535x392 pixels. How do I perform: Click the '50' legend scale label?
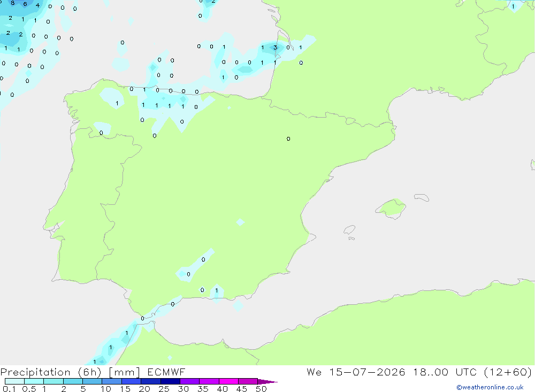(x=261, y=389)
